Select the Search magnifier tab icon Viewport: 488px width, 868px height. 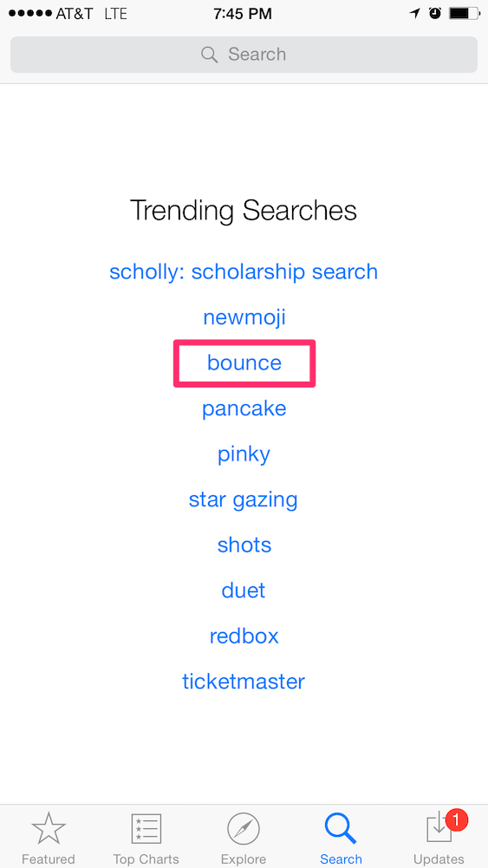tap(341, 829)
